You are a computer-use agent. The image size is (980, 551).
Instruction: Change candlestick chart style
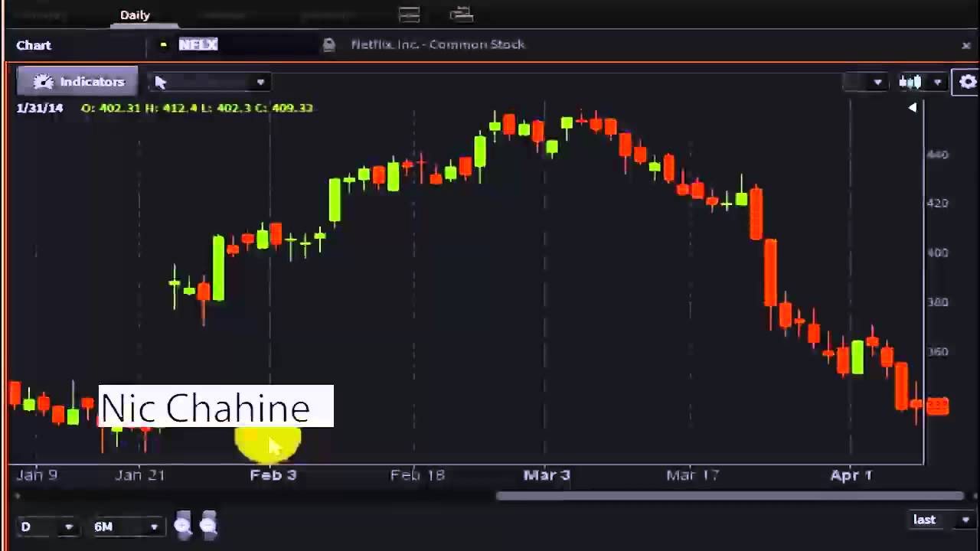coord(910,82)
